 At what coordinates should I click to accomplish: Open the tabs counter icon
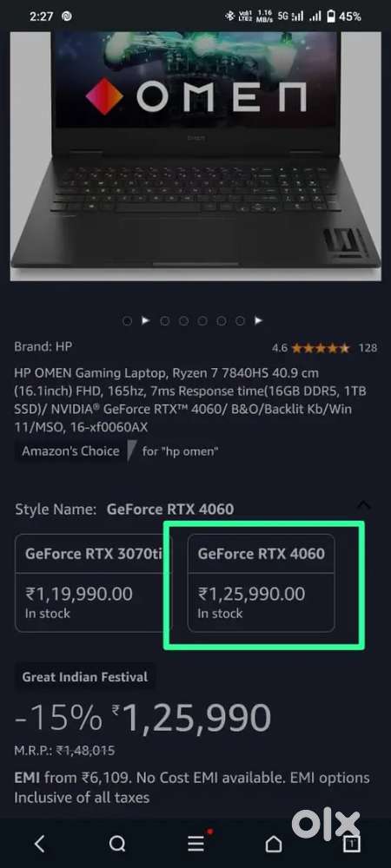pos(352,843)
